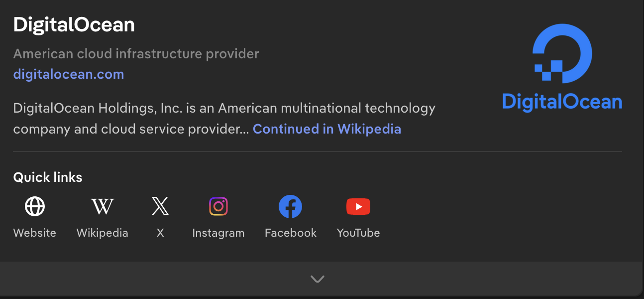Click the globe Website icon
This screenshot has height=299, width=644.
pyautogui.click(x=35, y=206)
